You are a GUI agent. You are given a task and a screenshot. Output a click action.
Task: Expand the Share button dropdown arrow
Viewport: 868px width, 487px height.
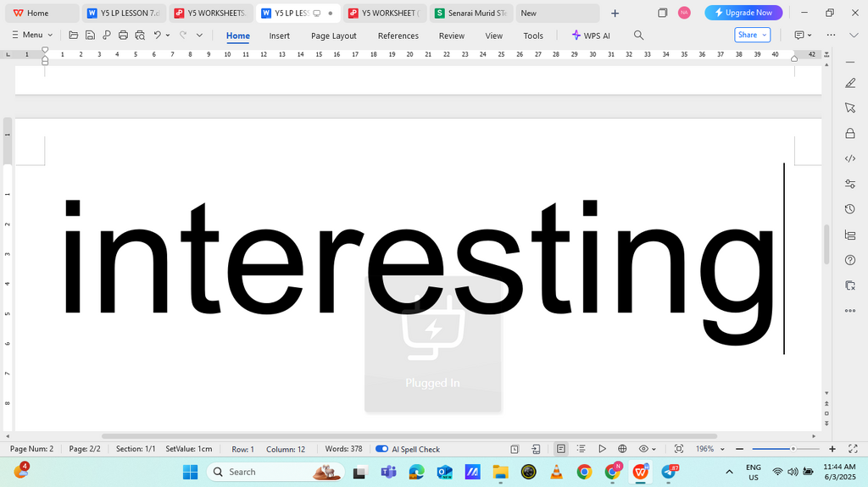click(x=765, y=35)
